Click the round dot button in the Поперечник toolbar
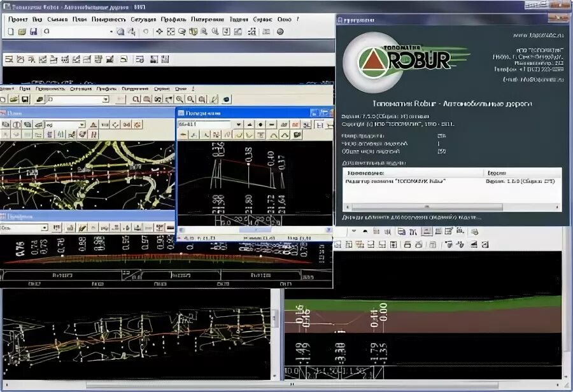 (x=260, y=125)
